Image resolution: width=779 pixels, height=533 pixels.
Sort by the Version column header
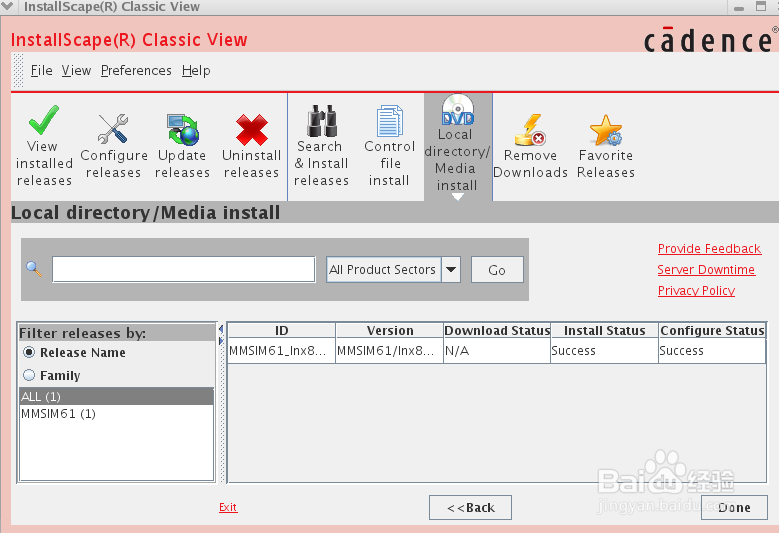[x=390, y=330]
